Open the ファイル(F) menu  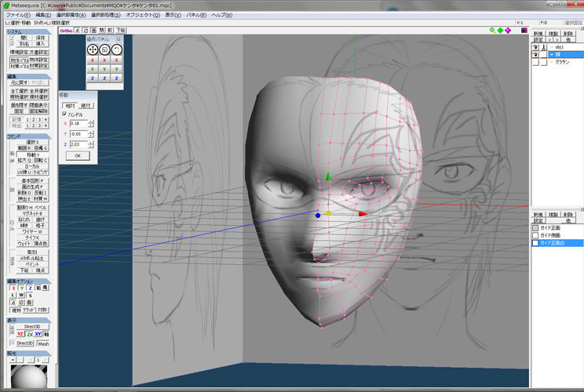pos(18,15)
